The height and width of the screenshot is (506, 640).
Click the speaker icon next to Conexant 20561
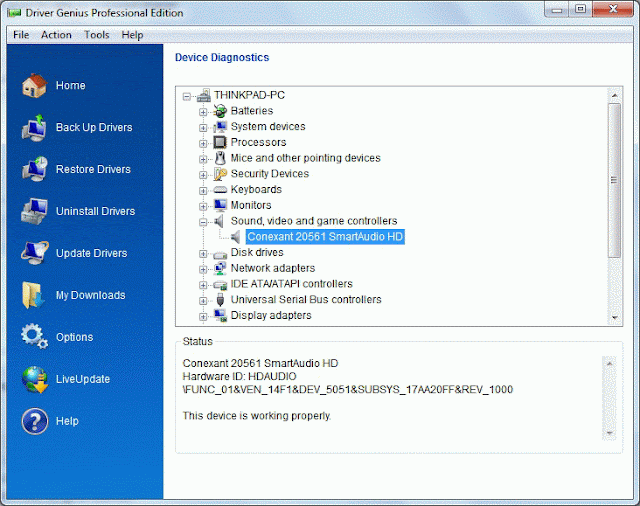236,237
